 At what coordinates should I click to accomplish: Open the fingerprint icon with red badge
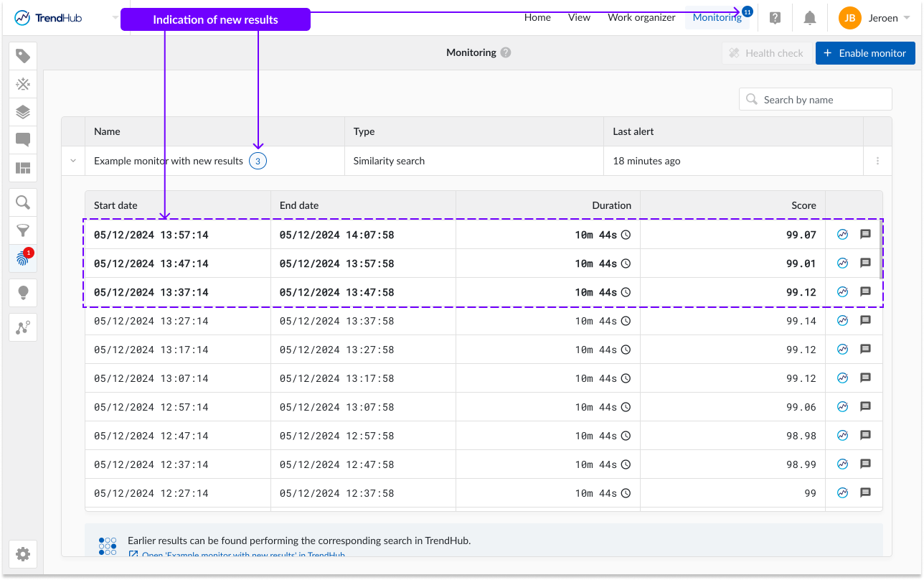tap(23, 259)
